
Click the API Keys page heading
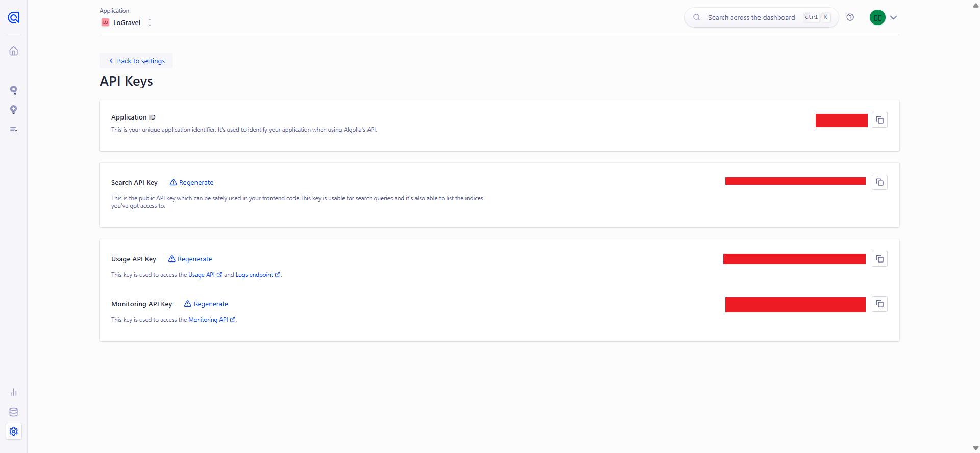126,81
